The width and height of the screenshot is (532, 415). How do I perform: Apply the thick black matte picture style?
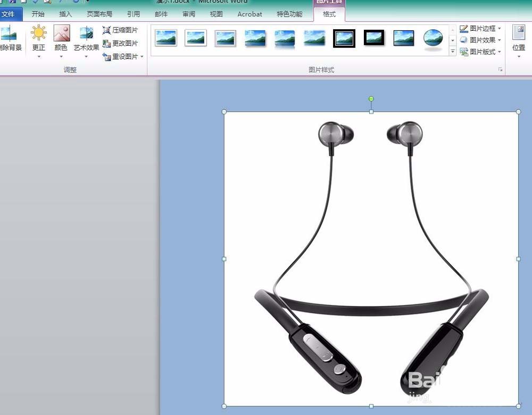click(374, 38)
